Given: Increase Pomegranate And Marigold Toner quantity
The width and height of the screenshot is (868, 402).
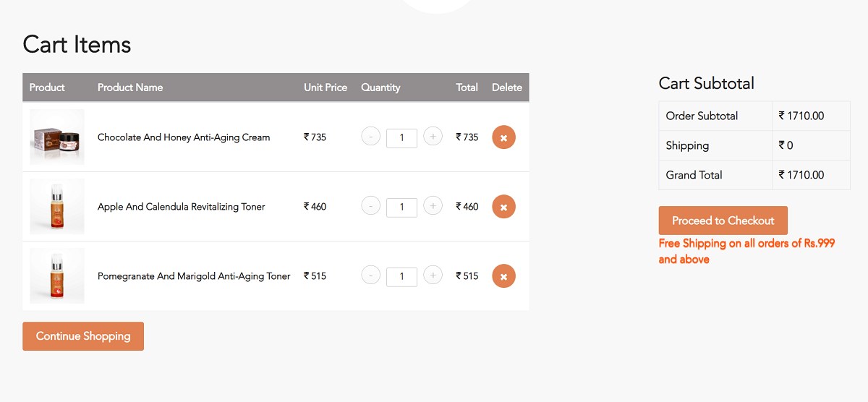Looking at the screenshot, I should [433, 275].
